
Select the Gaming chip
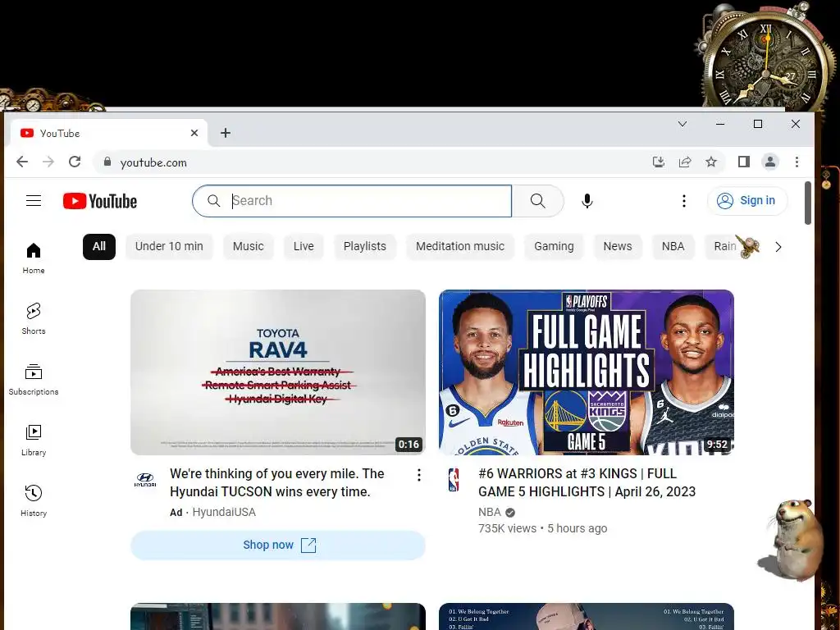(x=554, y=246)
